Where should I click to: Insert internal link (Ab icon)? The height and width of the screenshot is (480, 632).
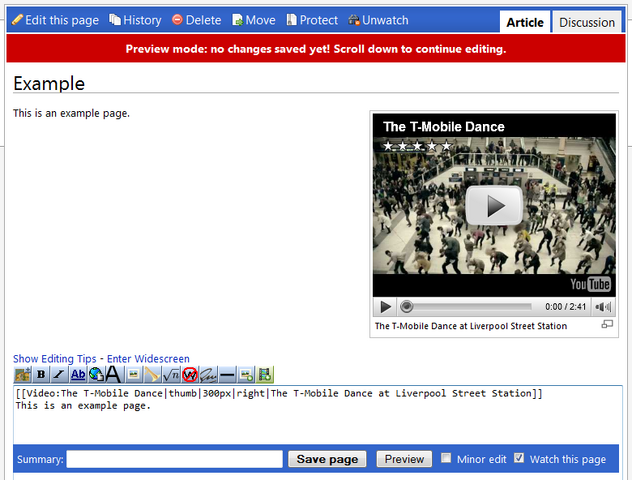pyautogui.click(x=78, y=375)
